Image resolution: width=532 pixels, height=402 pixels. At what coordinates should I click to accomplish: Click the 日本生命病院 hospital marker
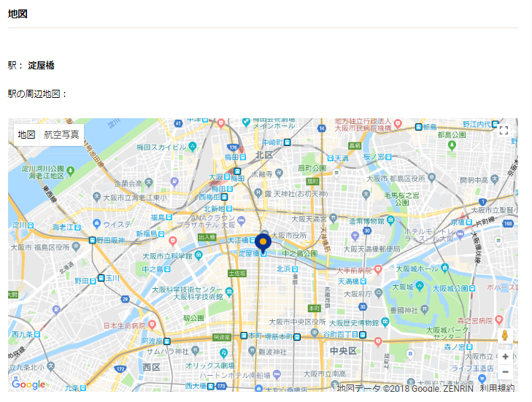pos(153,325)
